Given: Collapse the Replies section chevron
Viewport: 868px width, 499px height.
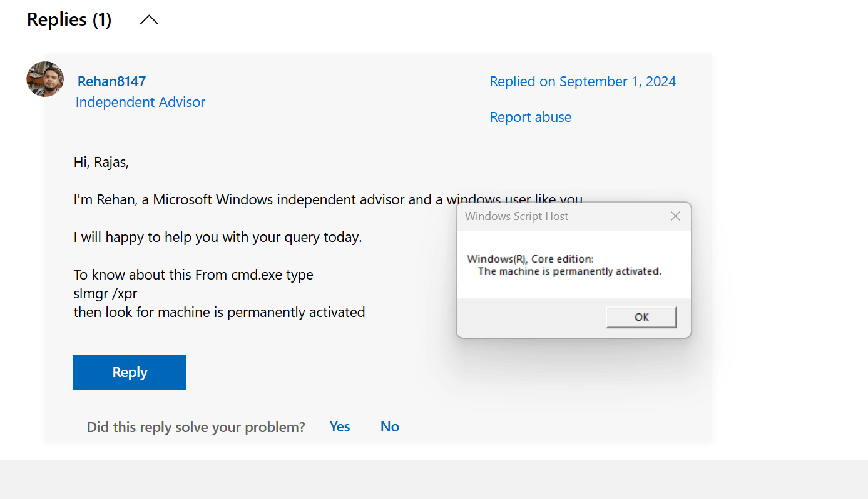Looking at the screenshot, I should tap(148, 19).
